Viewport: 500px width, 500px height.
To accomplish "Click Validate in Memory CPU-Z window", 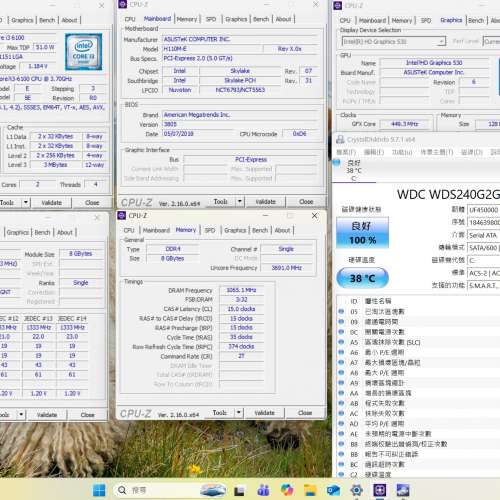I will pyautogui.click(x=264, y=413).
